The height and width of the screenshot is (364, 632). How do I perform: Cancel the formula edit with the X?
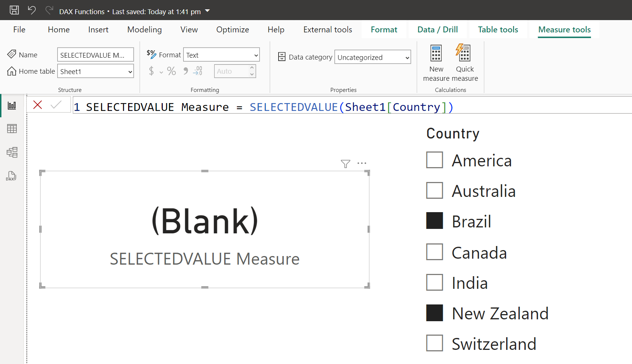coord(37,105)
